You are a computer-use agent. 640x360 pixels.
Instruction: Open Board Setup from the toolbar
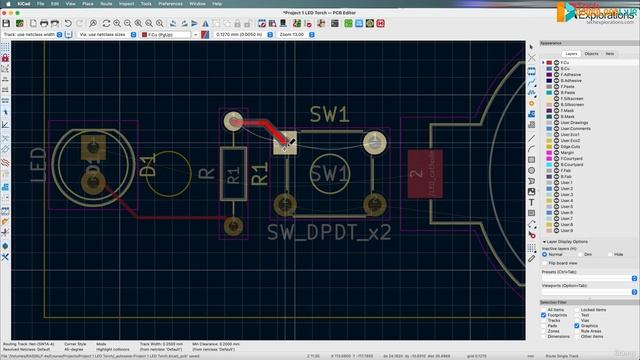[19, 24]
